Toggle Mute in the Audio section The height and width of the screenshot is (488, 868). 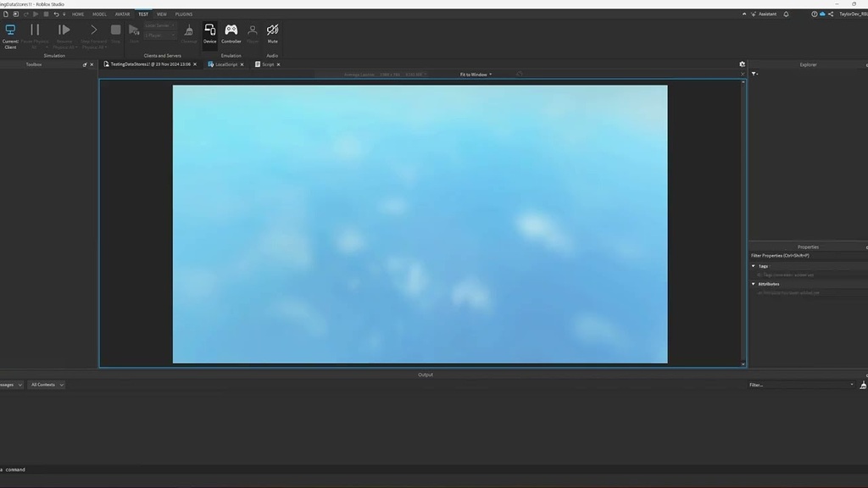click(272, 30)
